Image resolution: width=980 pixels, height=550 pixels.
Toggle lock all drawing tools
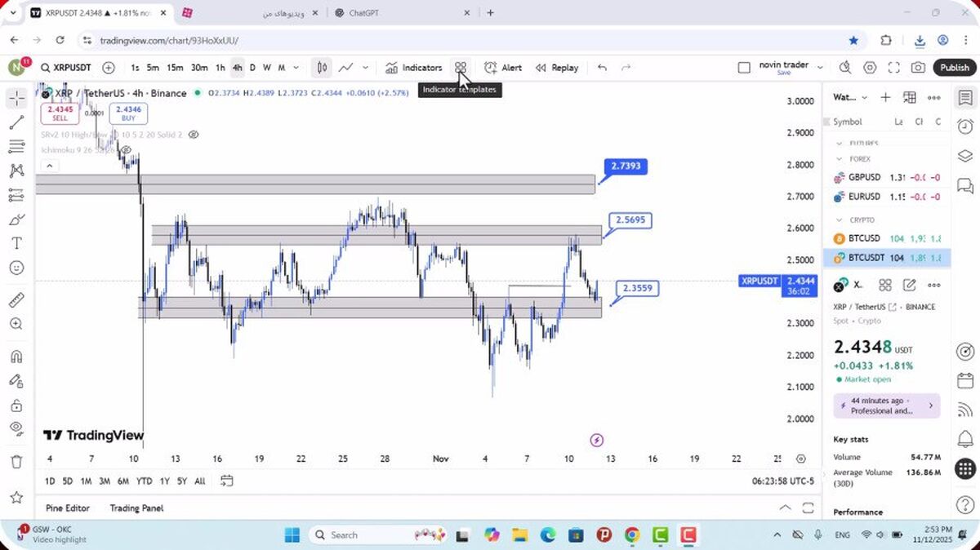[x=16, y=406]
